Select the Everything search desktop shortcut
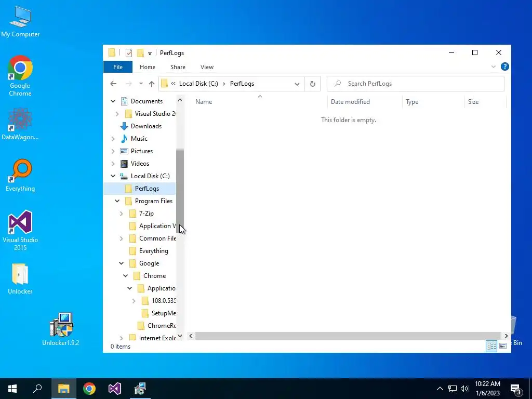Screen dimensions: 532x399 point(20,176)
